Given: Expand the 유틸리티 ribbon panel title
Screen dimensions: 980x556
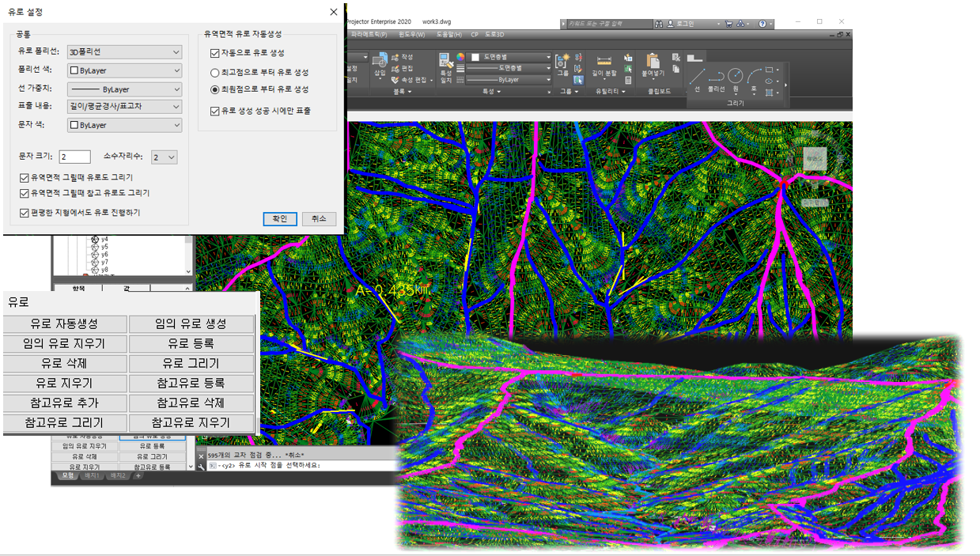Looking at the screenshot, I should tap(611, 92).
